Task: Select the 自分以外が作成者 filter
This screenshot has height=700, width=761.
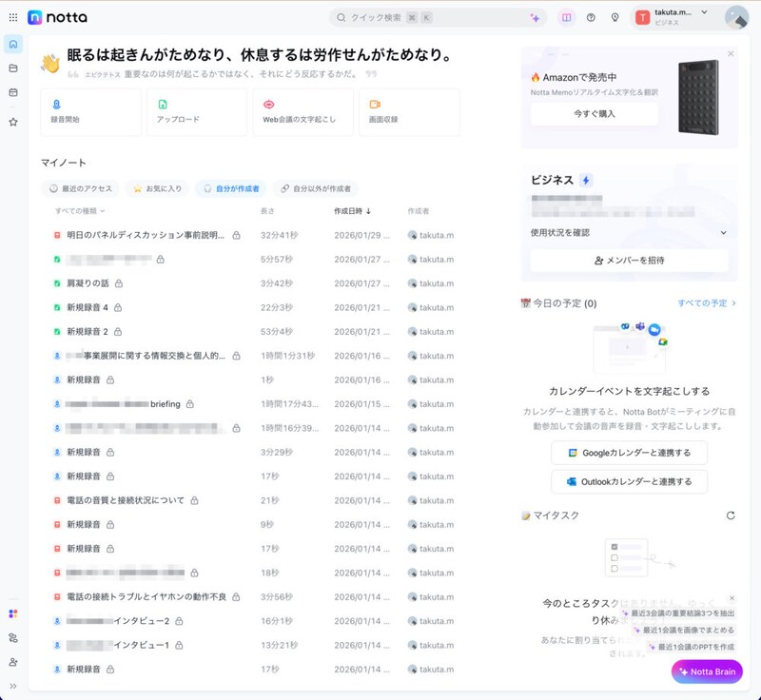Action: [315, 188]
